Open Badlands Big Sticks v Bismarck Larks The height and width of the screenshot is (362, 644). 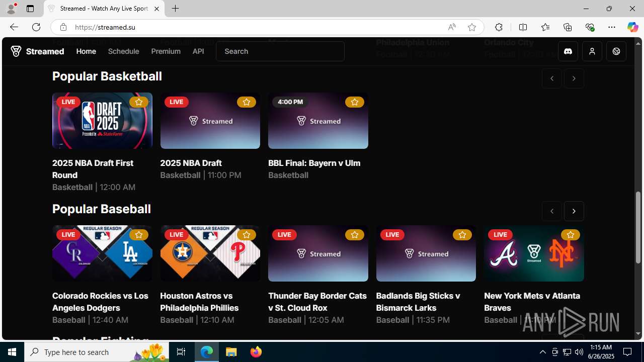[x=418, y=302]
